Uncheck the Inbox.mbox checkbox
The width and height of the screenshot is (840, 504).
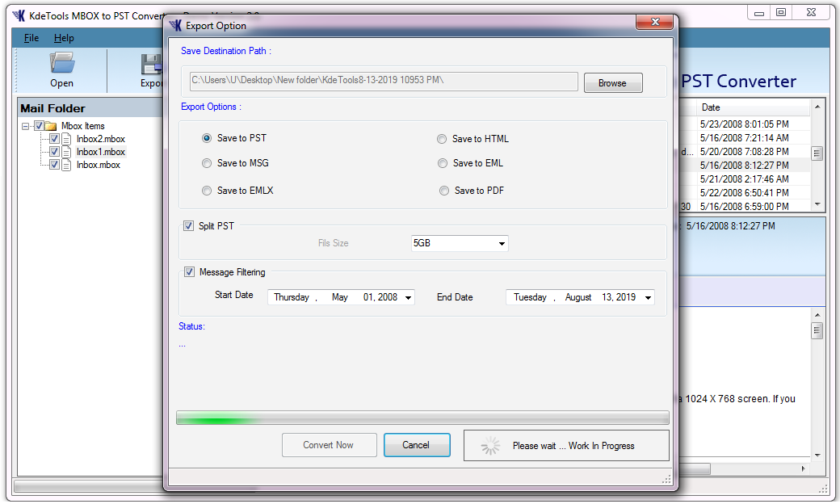coord(54,165)
